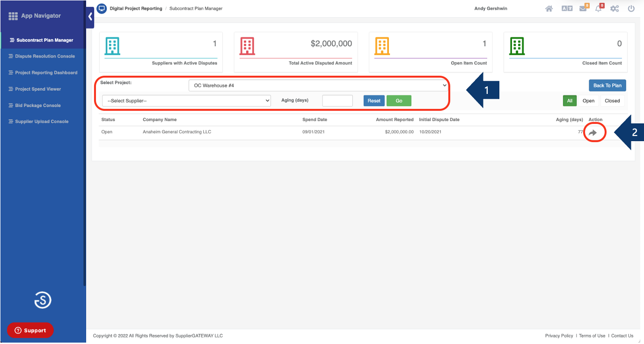The image size is (644, 344).
Task: Open the Privacy Policy link
Action: [559, 336]
